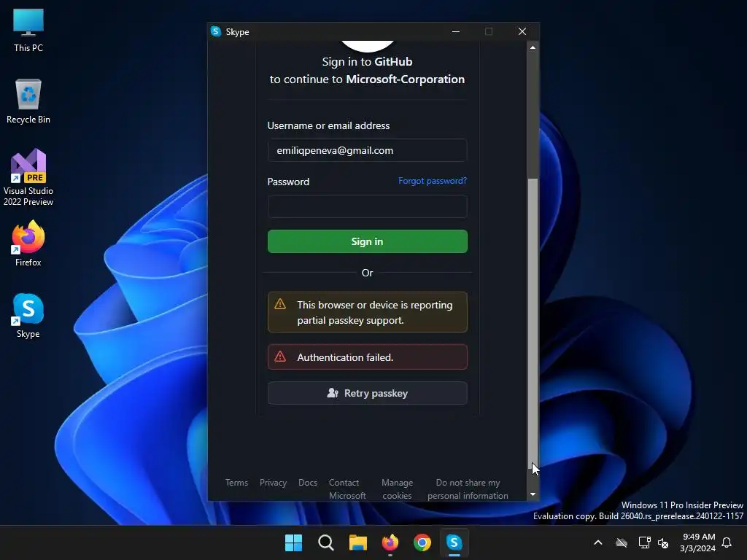Show hidden system tray icons
Viewport: 747px width, 560px height.
point(598,542)
